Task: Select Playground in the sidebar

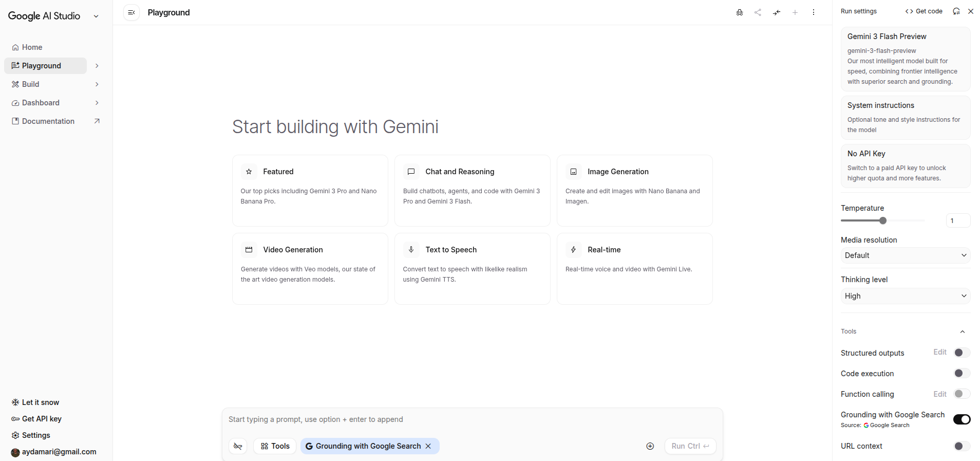Action: coord(45,66)
